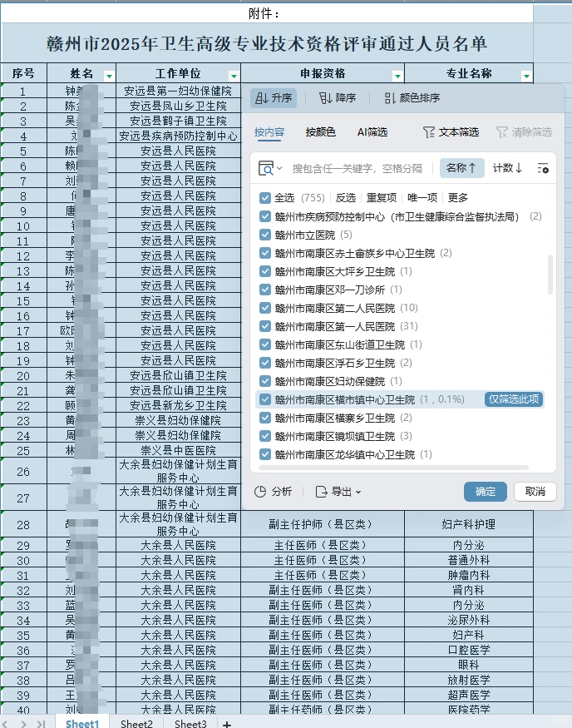Click the grayed 清除筛选 clear filter button
The image size is (572, 728).
524,132
